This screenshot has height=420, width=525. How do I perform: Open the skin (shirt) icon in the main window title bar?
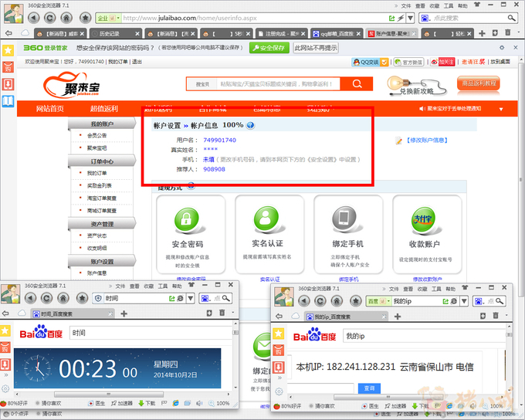(x=477, y=5)
